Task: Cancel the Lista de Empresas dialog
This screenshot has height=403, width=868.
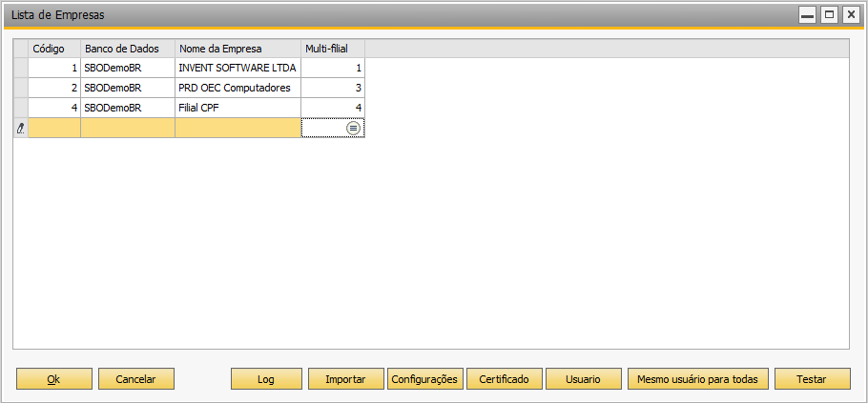Action: [136, 379]
